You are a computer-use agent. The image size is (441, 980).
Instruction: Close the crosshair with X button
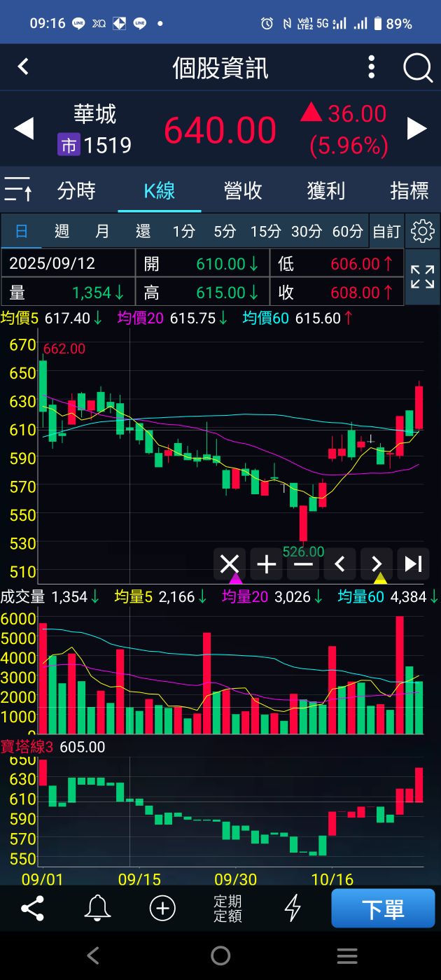(230, 563)
